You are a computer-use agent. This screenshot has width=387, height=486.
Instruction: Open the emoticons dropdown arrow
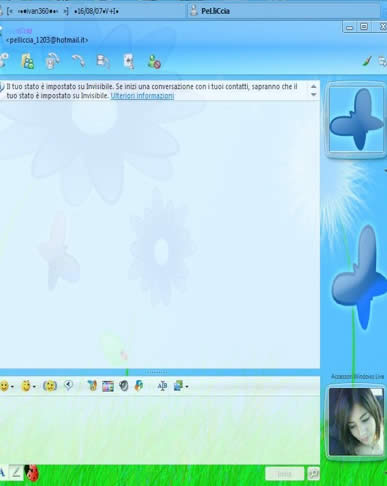point(12,387)
